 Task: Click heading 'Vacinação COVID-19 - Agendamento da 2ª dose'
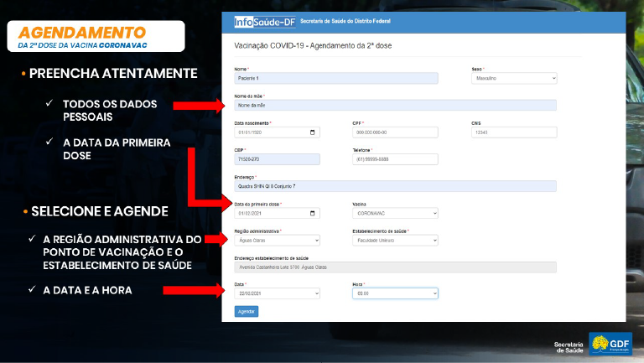coord(313,45)
